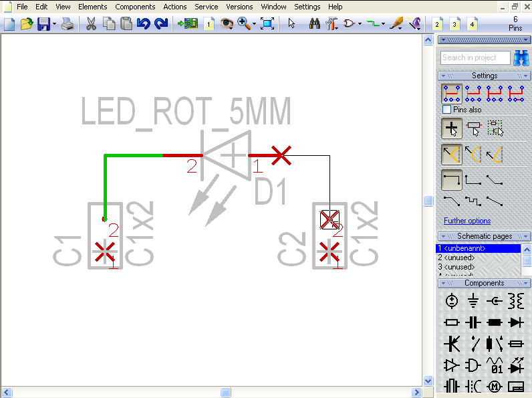Open the zoom magnifier dropdown arrow
This screenshot has width=532, height=398.
click(x=255, y=24)
